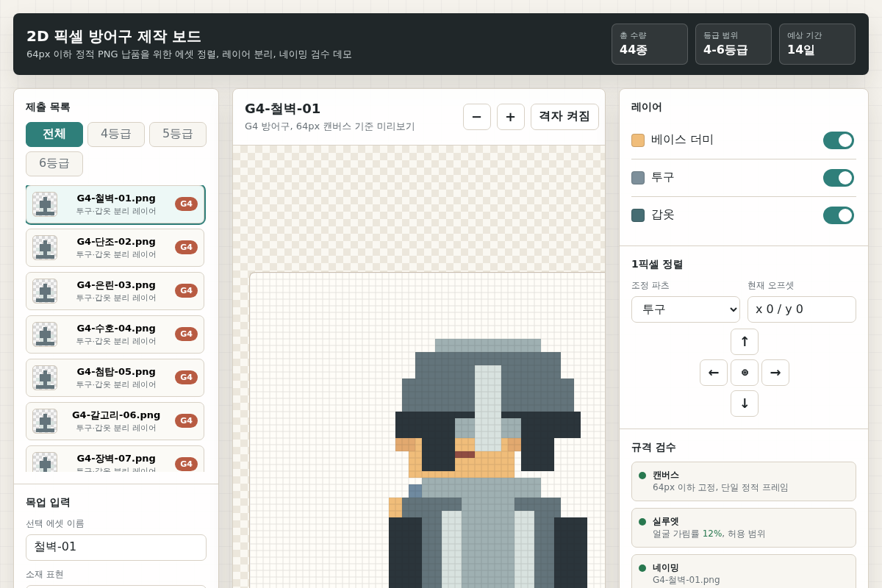
Task: Click the 현재 오프셋 value field
Action: (x=802, y=309)
